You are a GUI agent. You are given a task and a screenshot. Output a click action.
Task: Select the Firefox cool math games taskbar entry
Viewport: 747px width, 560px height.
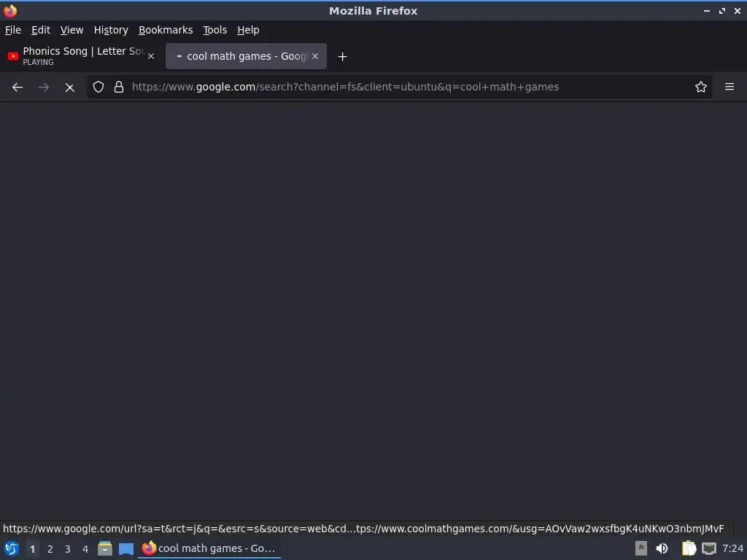(209, 548)
